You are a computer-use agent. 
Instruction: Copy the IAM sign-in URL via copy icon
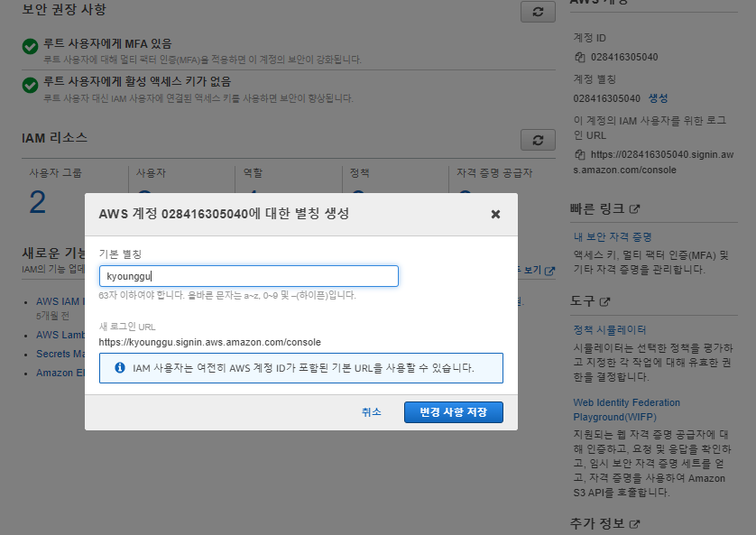[x=579, y=154]
